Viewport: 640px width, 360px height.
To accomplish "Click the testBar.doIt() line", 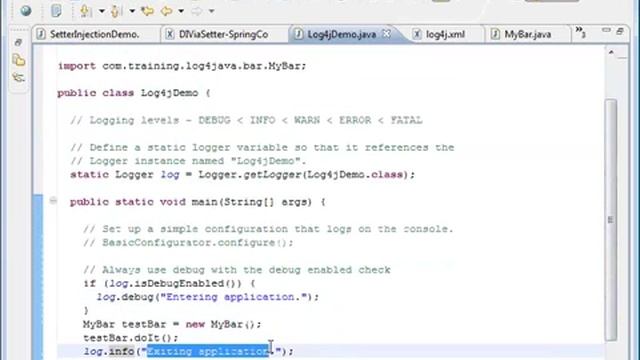I will (131, 338).
